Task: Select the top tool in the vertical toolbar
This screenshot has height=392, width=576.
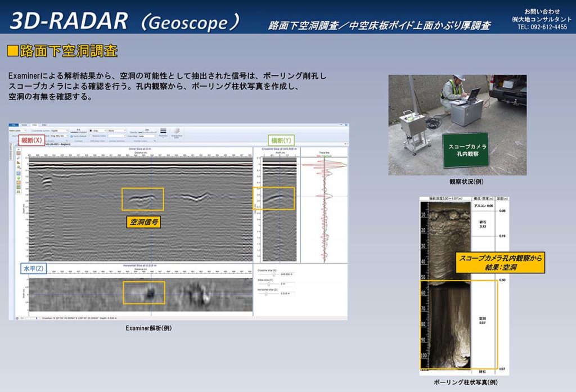Action: 19,153
